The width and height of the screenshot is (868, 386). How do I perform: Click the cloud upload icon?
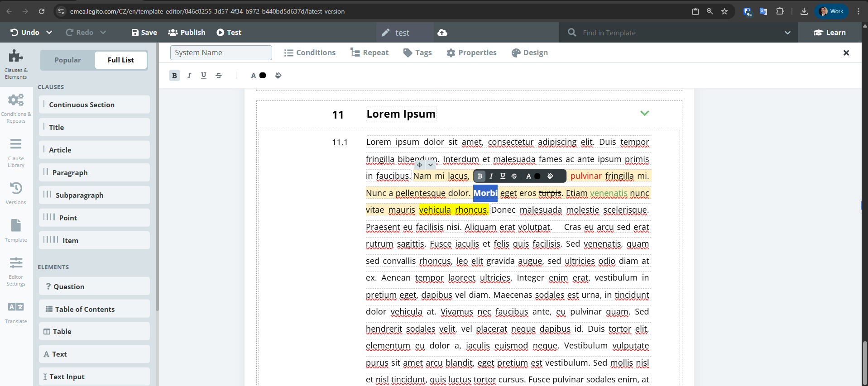[x=442, y=33]
